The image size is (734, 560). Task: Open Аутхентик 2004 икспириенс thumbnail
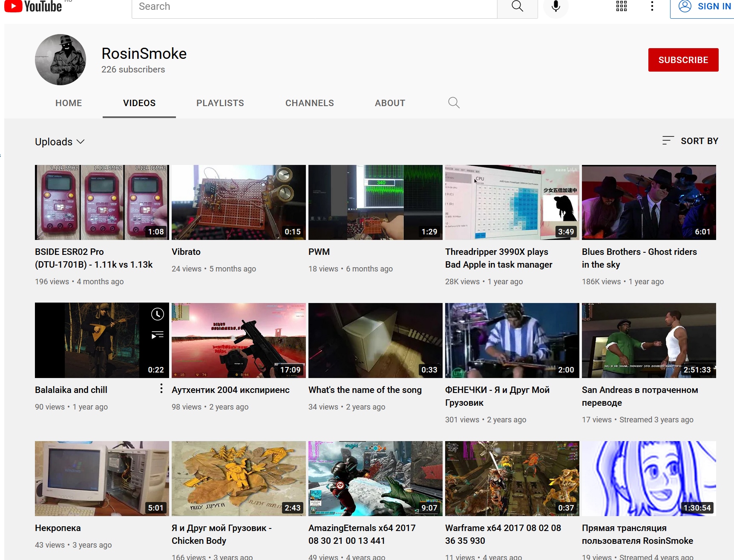point(239,341)
